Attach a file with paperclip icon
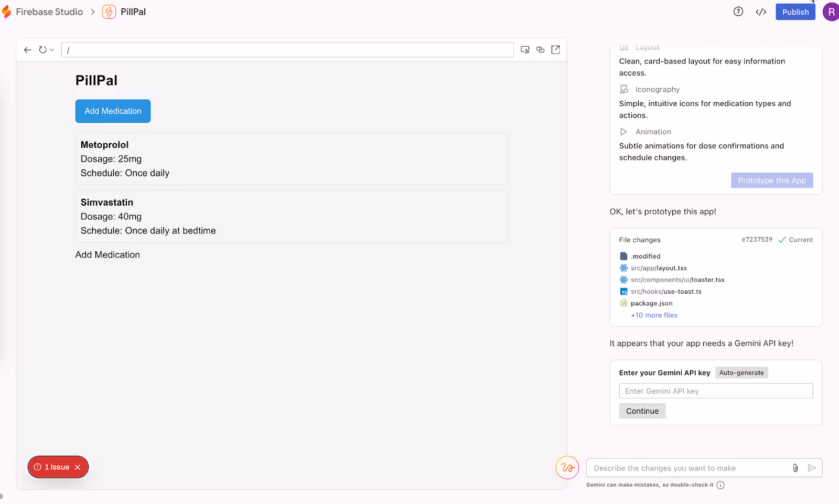839x504 pixels. [x=795, y=468]
